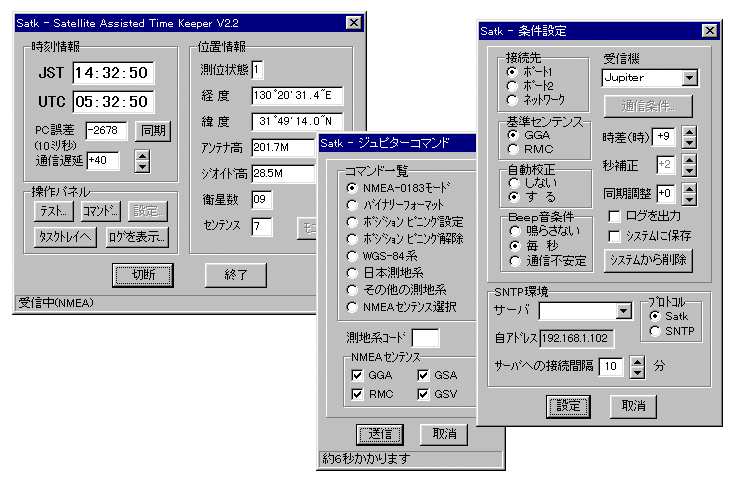
Task: Click the 設定 button in 条件設定
Action: pos(568,406)
